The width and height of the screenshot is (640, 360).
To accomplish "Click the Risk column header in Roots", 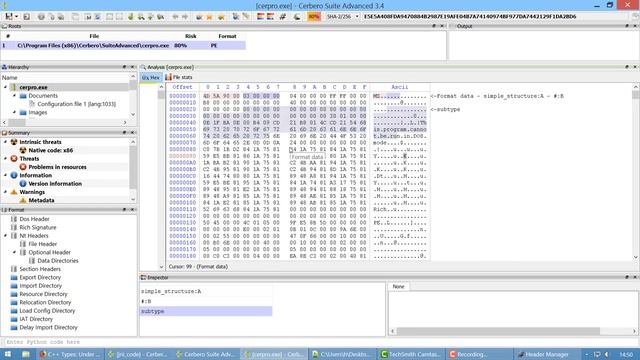I will 191,36.
